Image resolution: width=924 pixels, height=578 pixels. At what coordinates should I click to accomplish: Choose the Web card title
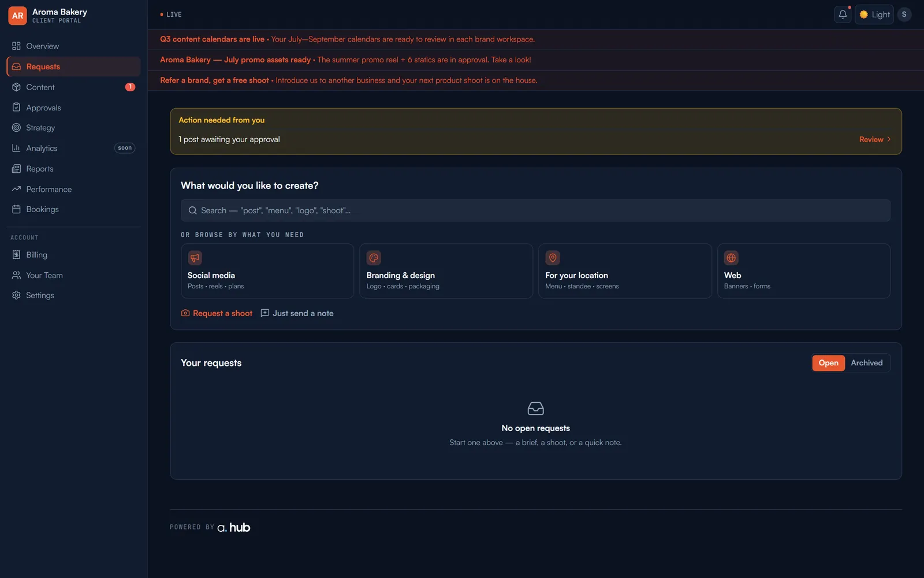coord(733,276)
